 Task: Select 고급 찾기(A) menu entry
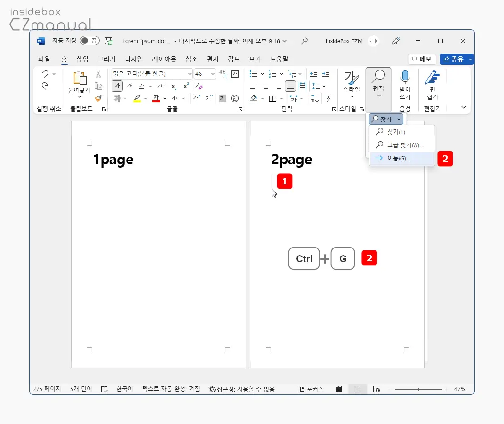[402, 145]
